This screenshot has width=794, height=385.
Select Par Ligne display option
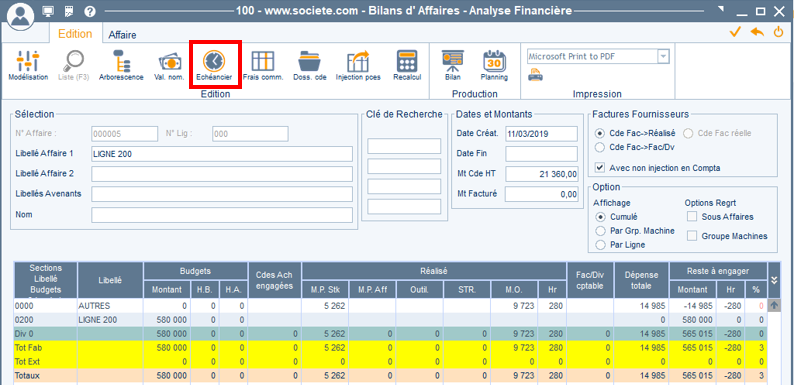click(x=601, y=245)
